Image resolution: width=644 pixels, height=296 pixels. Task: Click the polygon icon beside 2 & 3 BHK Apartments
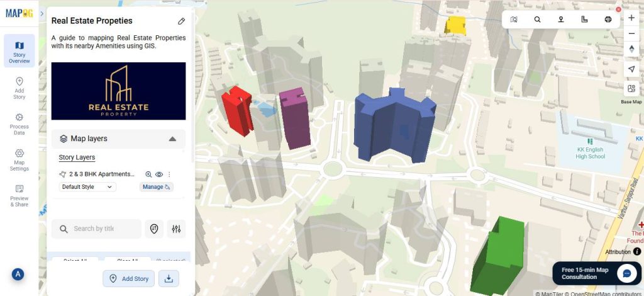tap(62, 174)
